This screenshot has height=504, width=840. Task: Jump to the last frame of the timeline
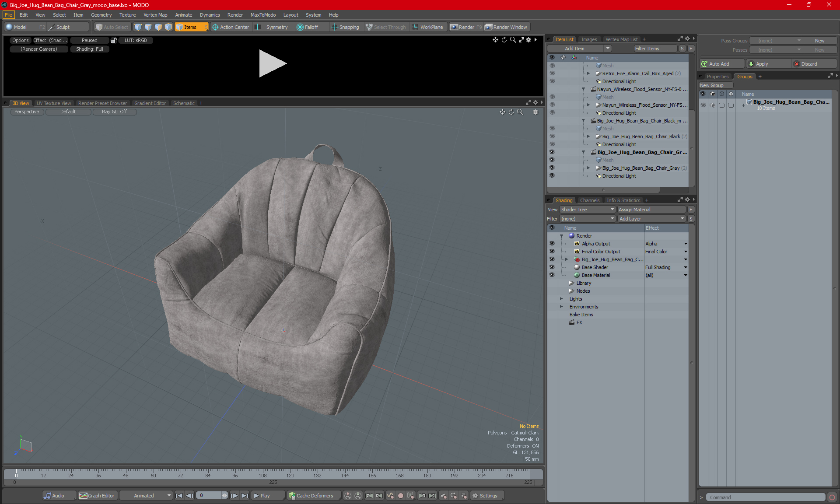245,496
